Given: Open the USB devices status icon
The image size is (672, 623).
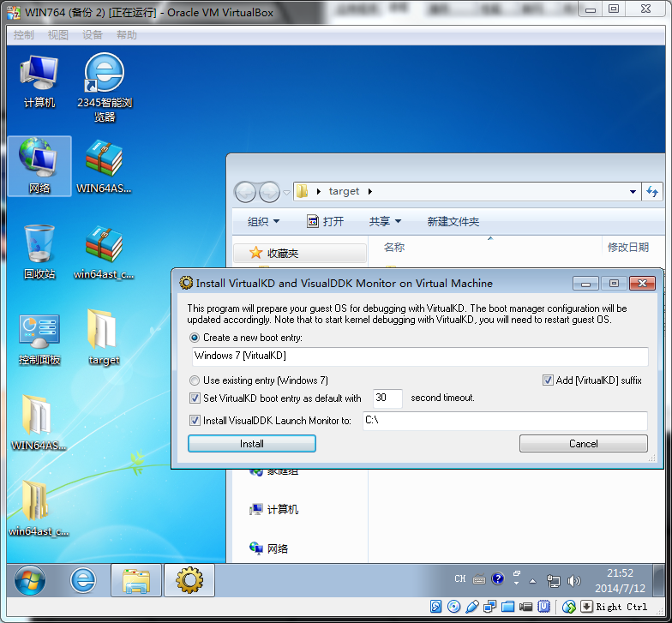Looking at the screenshot, I should coord(471,607).
